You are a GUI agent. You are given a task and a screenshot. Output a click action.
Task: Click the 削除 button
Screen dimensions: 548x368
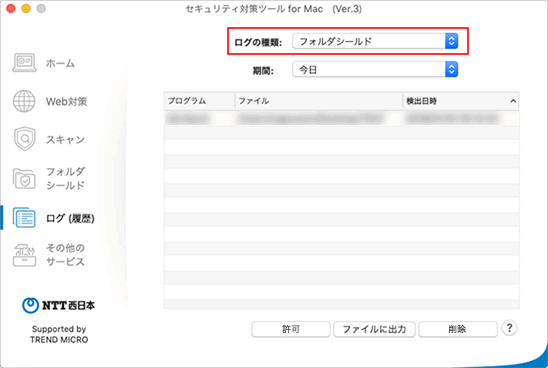click(x=457, y=329)
